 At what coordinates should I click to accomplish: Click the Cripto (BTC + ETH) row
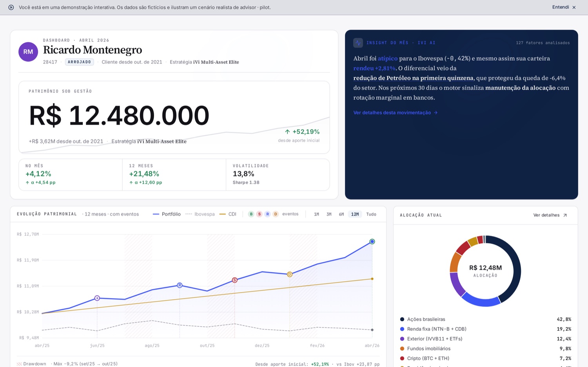485,358
